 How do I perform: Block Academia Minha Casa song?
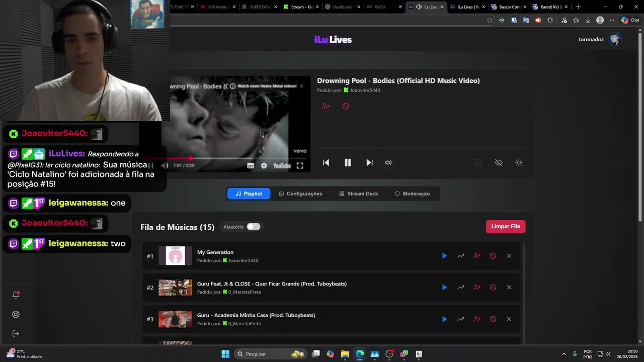[x=493, y=319]
